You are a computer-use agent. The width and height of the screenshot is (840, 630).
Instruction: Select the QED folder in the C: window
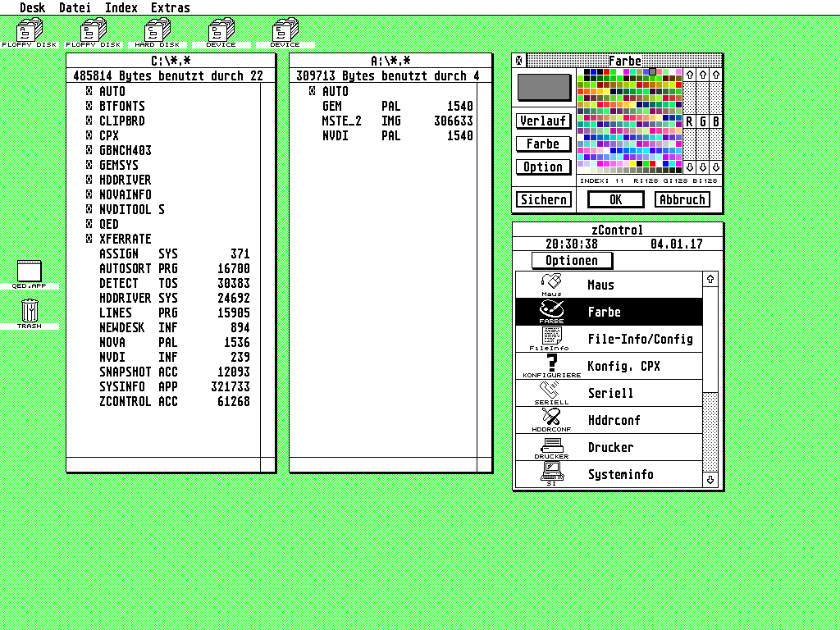tap(103, 224)
